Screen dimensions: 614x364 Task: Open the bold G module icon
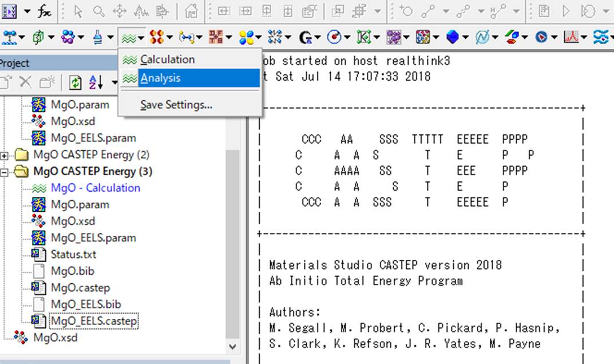305,38
